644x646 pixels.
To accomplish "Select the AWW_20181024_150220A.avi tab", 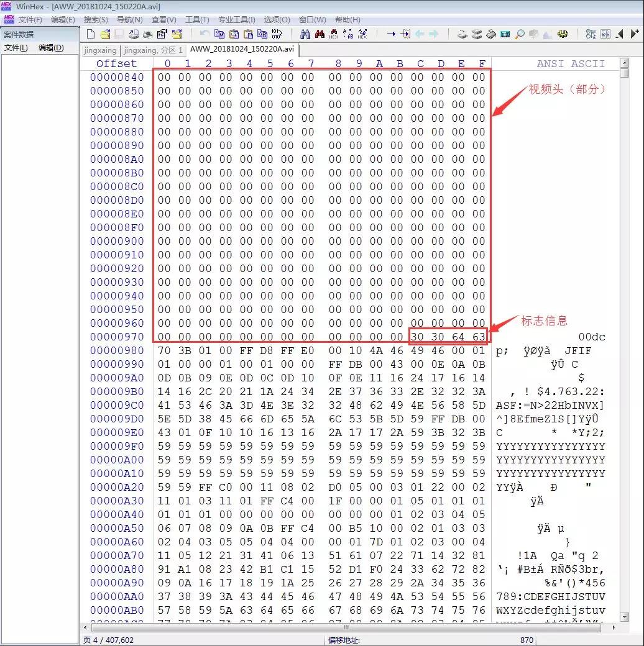I will (242, 49).
